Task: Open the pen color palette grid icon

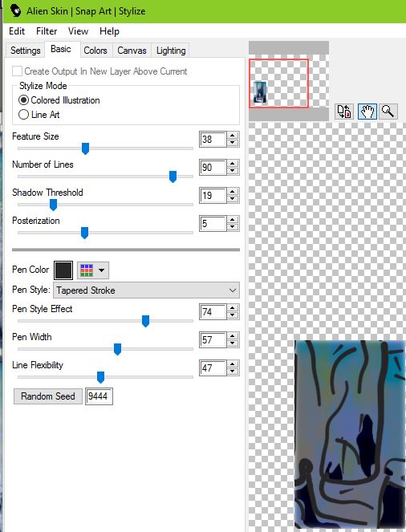Action: click(x=87, y=270)
